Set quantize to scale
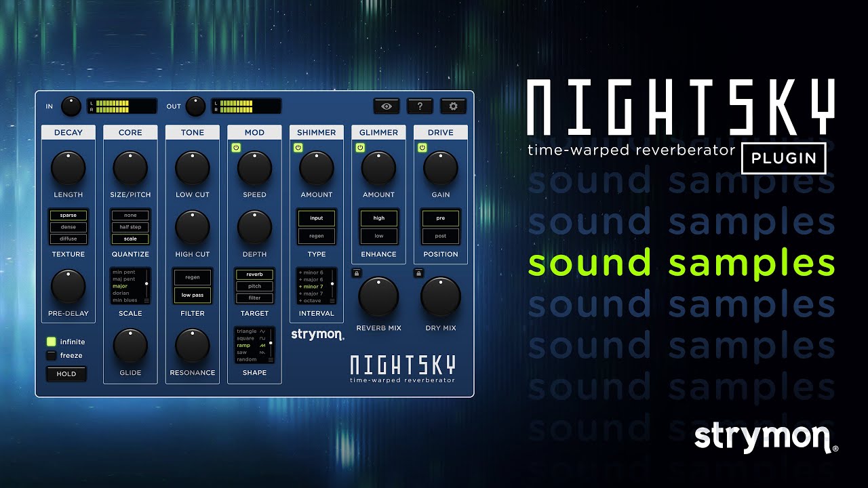The image size is (868, 488). pos(130,239)
